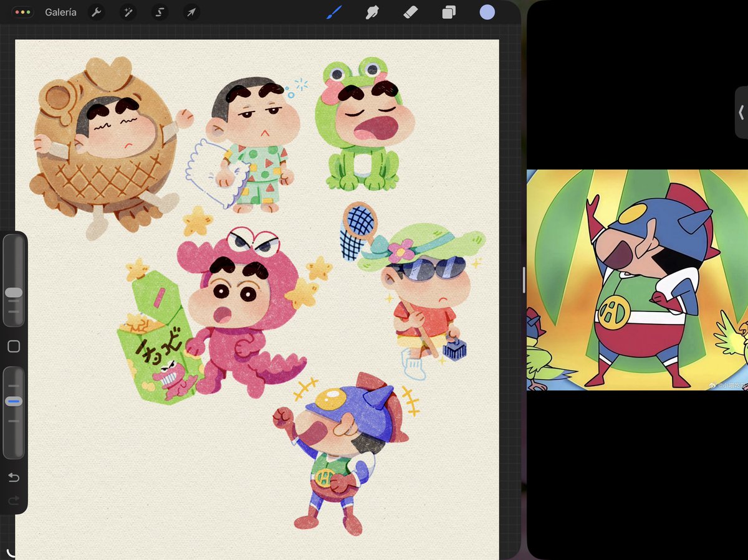Return to the Galería gallery
This screenshot has height=560, width=748.
pyautogui.click(x=60, y=12)
